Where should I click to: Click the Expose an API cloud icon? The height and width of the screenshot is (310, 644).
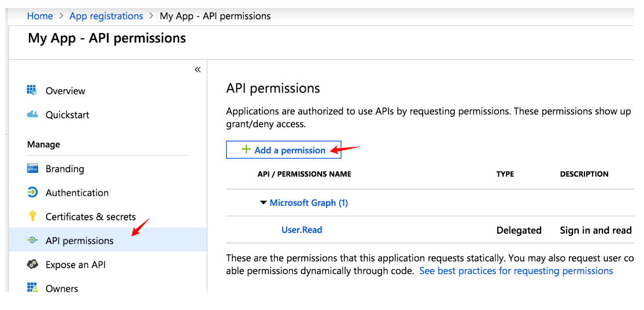pos(32,264)
